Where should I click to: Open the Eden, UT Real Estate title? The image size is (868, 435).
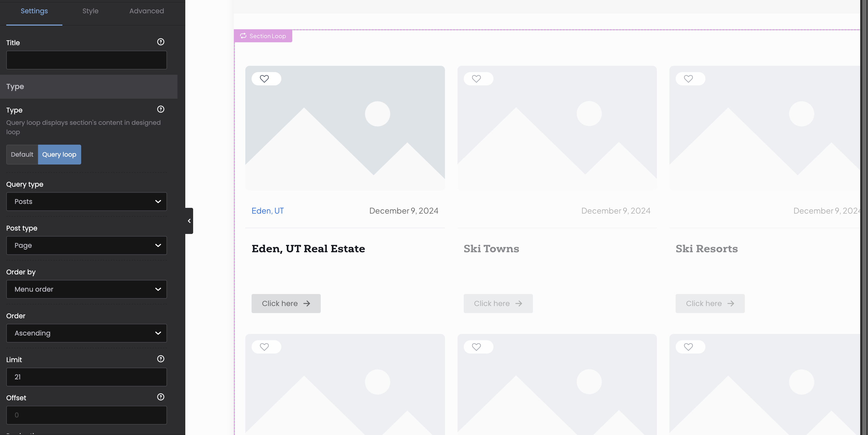pos(308,249)
